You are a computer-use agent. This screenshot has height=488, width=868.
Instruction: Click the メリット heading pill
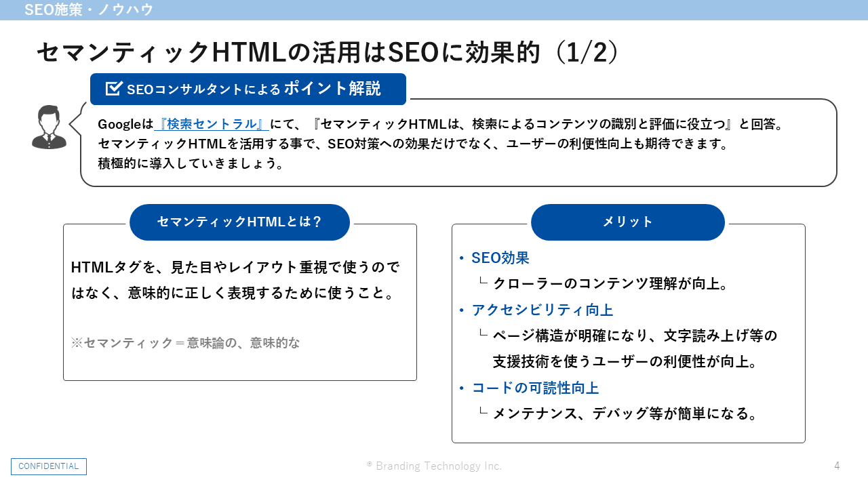tap(628, 222)
